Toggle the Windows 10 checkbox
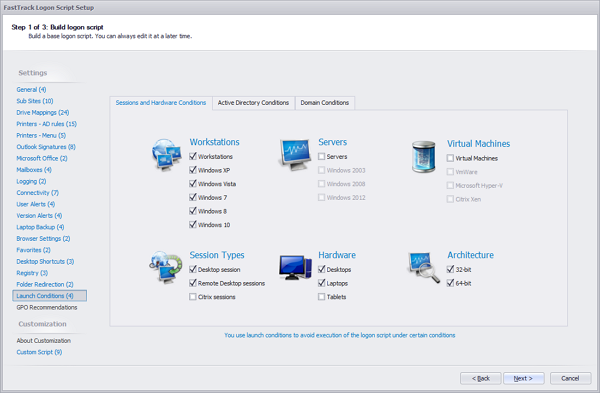The width and height of the screenshot is (600, 393). (x=193, y=225)
